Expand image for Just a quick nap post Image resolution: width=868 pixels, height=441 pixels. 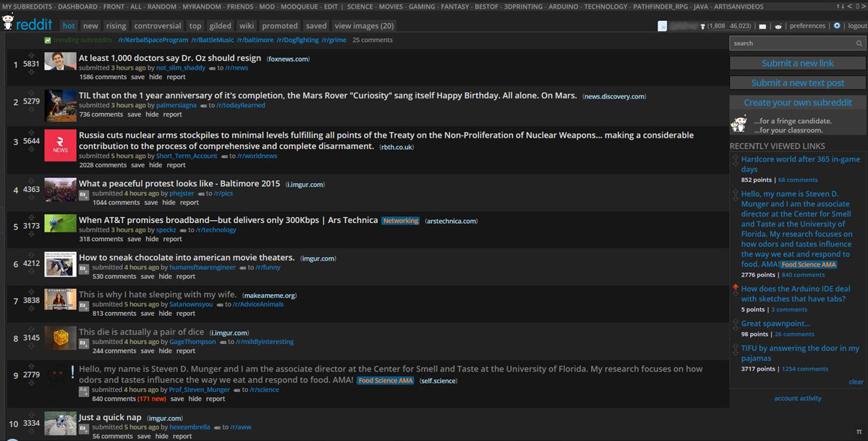[x=84, y=428]
